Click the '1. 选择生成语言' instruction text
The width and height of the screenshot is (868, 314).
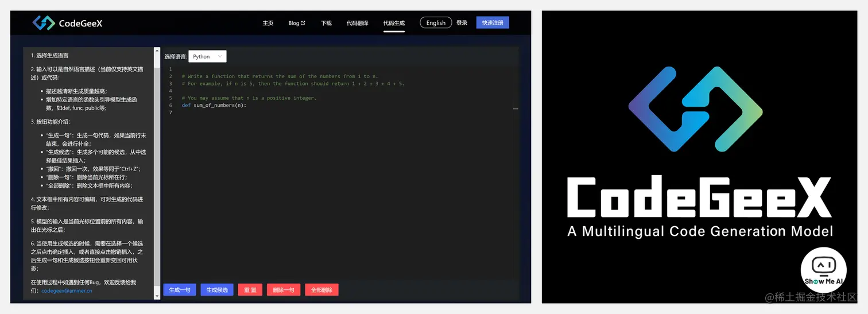coord(50,56)
